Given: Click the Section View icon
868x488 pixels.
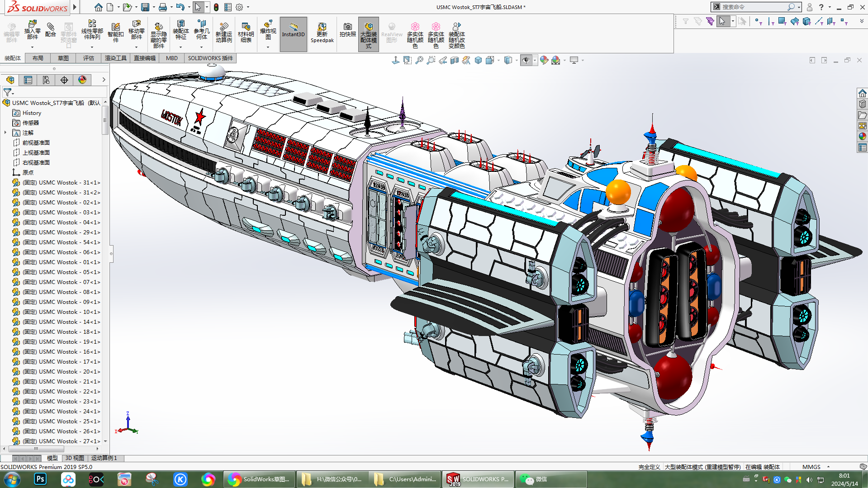Looking at the screenshot, I should (x=455, y=60).
